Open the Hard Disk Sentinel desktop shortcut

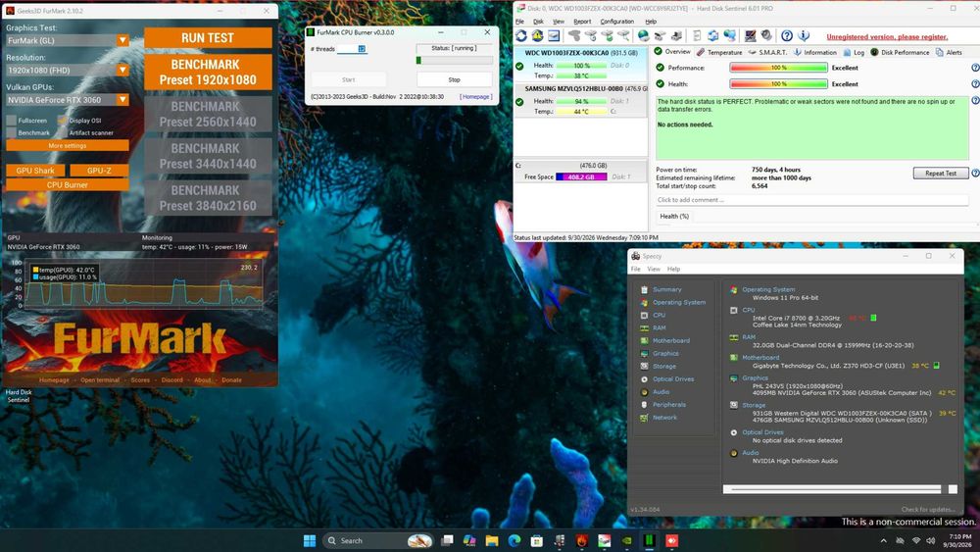click(18, 396)
